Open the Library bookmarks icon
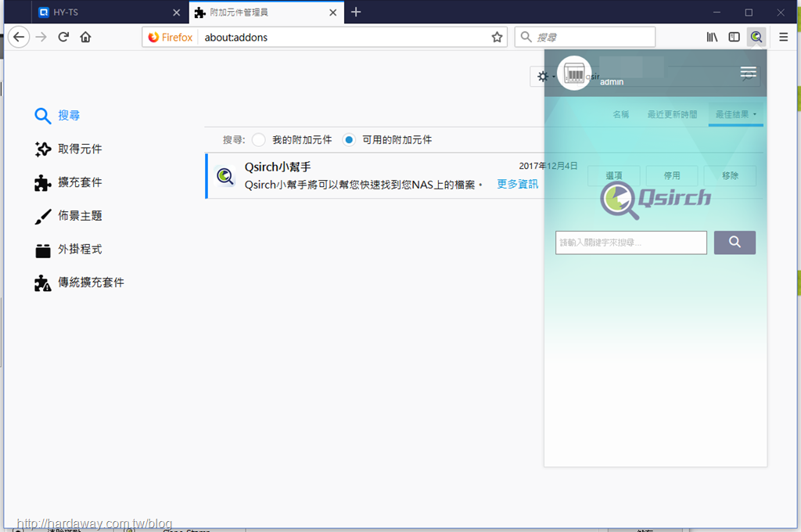 click(x=712, y=37)
